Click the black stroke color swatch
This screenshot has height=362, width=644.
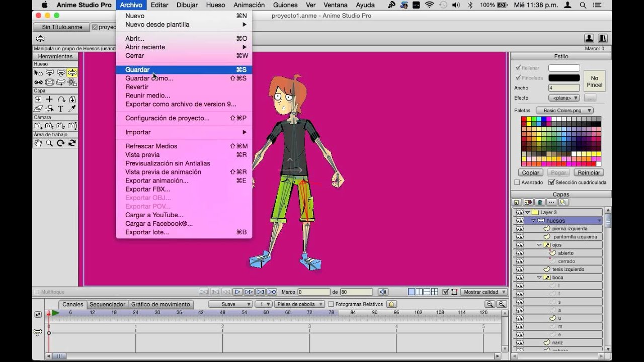[564, 78]
